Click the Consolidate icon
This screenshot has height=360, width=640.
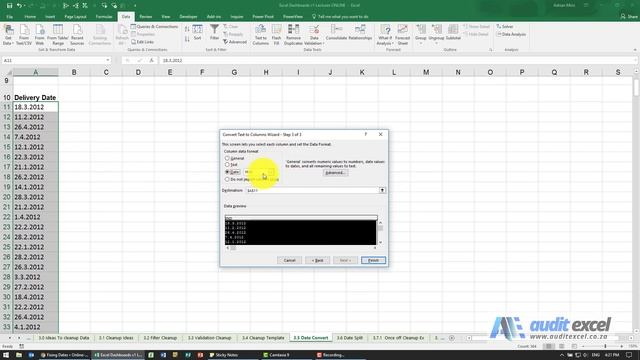point(336,32)
